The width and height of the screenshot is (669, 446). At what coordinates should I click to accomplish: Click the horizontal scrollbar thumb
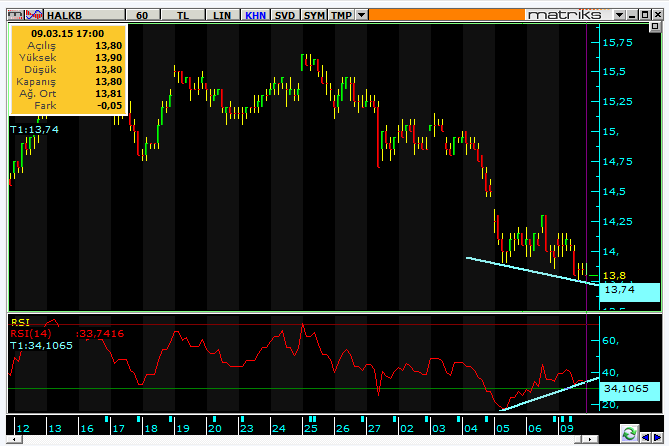tap(578, 439)
